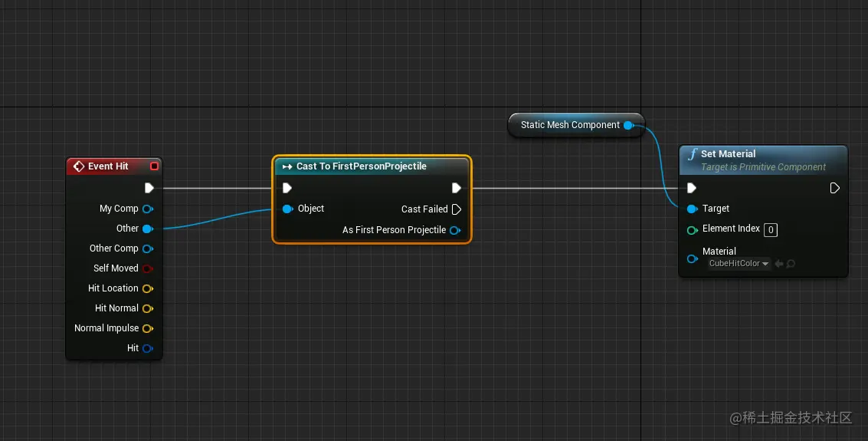
Task: Click Set Material exec input pin
Action: click(691, 189)
